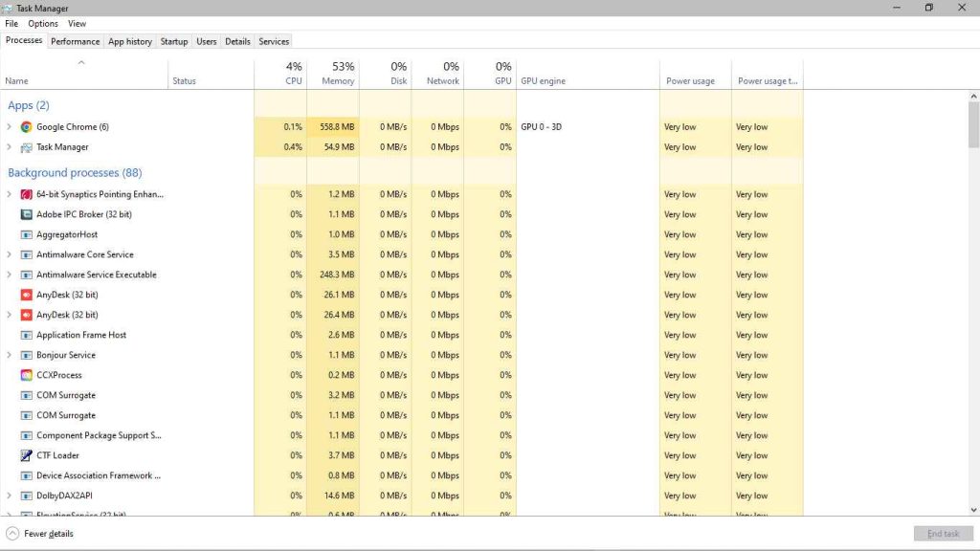Expand the Antimalware Core Service row
This screenshot has width=980, height=551.
pos(9,254)
